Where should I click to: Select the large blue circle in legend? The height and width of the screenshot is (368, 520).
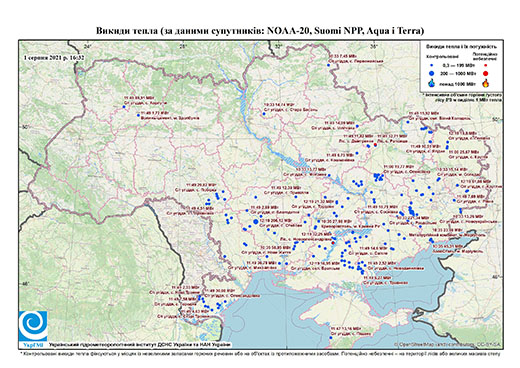click(432, 74)
